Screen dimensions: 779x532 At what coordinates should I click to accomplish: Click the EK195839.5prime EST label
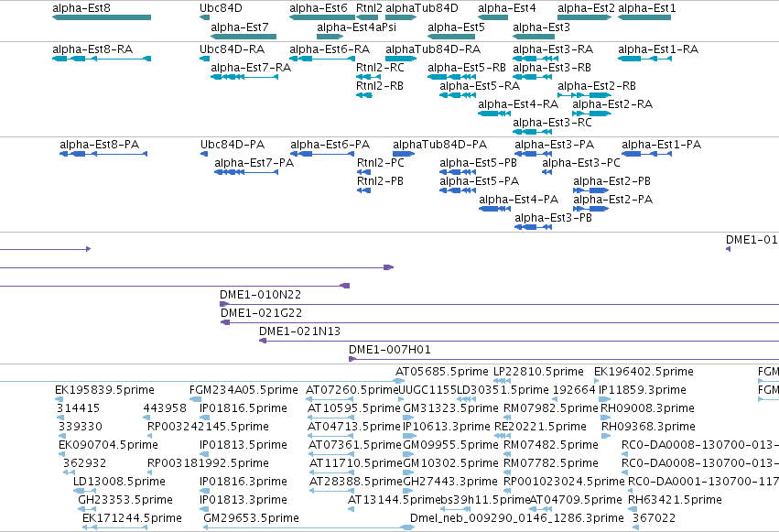pos(104,390)
